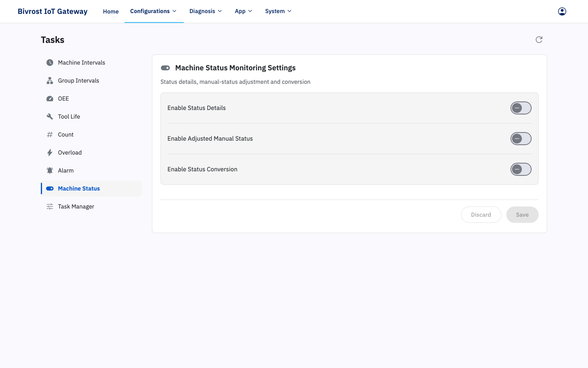This screenshot has width=588, height=368.
Task: Open the Count task section
Action: [x=91, y=135]
